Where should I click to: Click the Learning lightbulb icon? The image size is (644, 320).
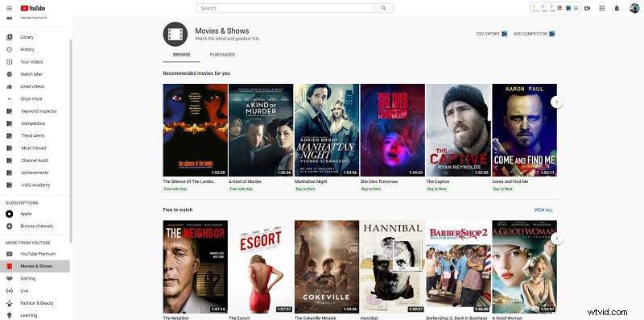(10, 315)
